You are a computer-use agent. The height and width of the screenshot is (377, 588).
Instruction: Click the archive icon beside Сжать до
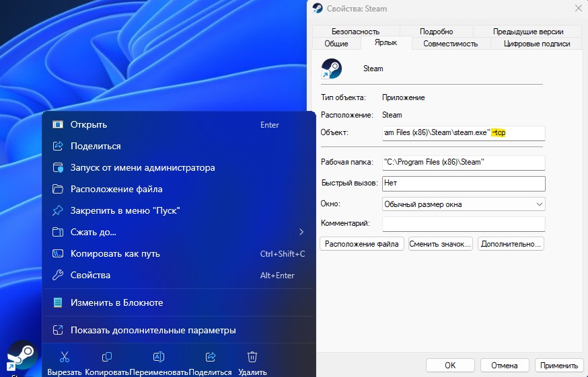pos(58,232)
